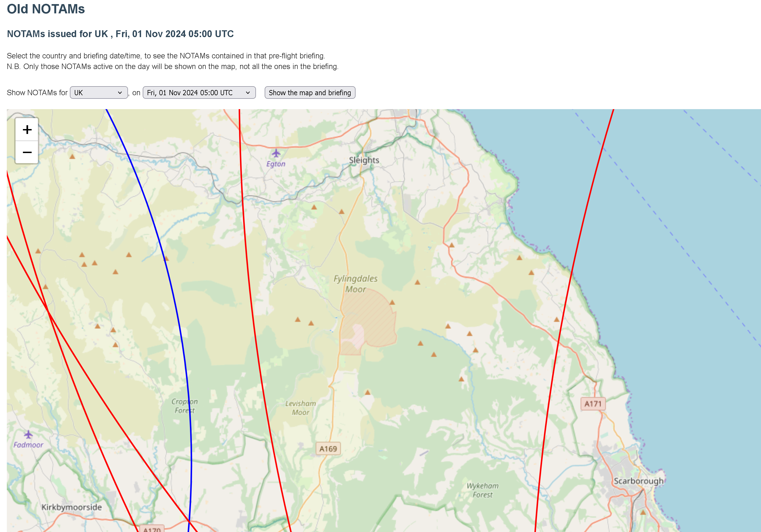Click the Cropton Forest label

pos(184,406)
